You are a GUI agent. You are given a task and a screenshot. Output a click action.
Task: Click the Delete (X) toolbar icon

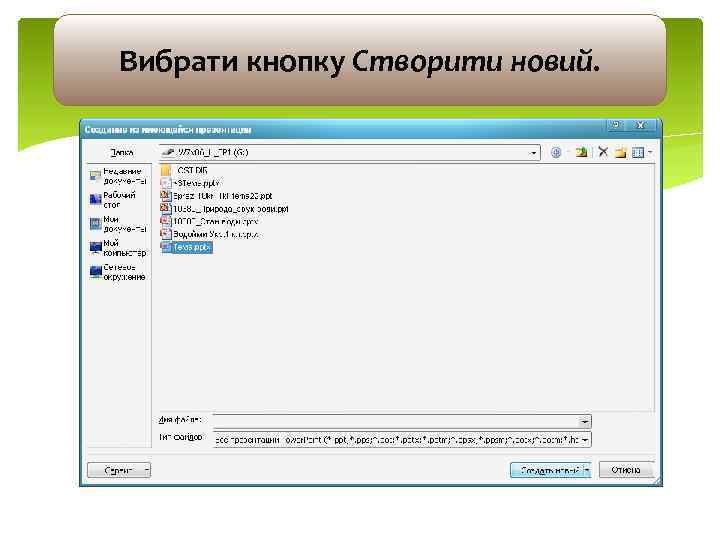coord(603,152)
